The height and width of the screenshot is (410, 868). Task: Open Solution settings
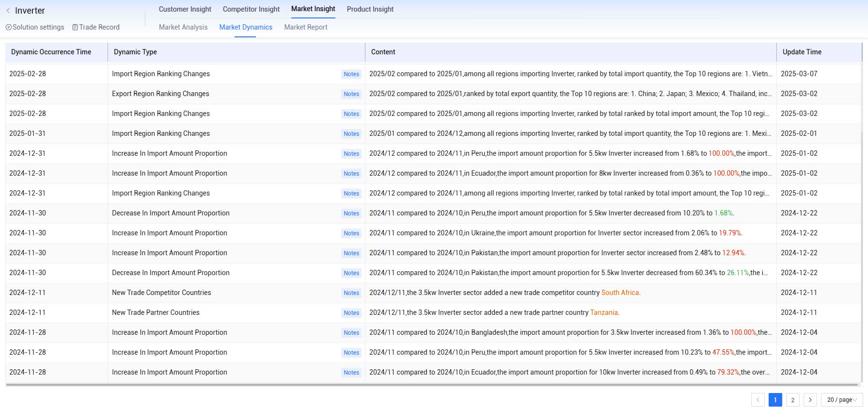(35, 27)
